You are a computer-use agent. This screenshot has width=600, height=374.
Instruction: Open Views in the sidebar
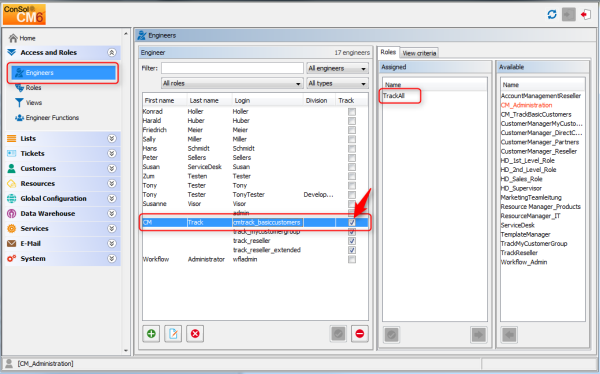coord(28,103)
